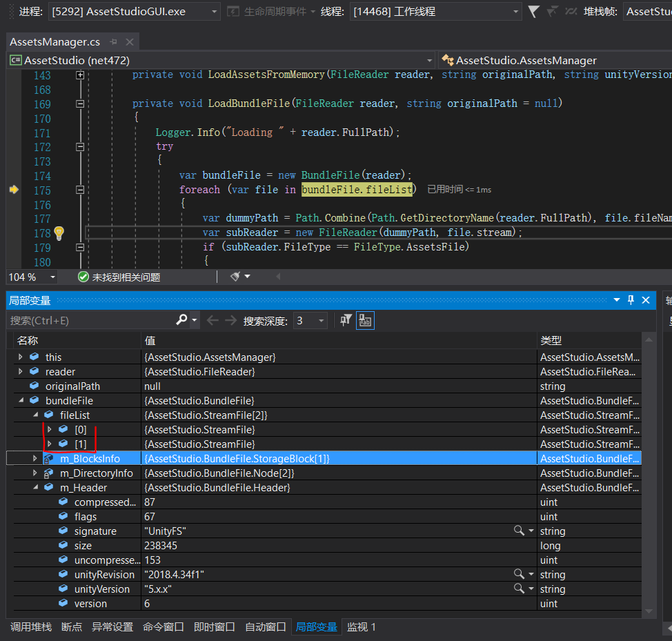Click the scroll up arrow of locals list

coord(649,340)
